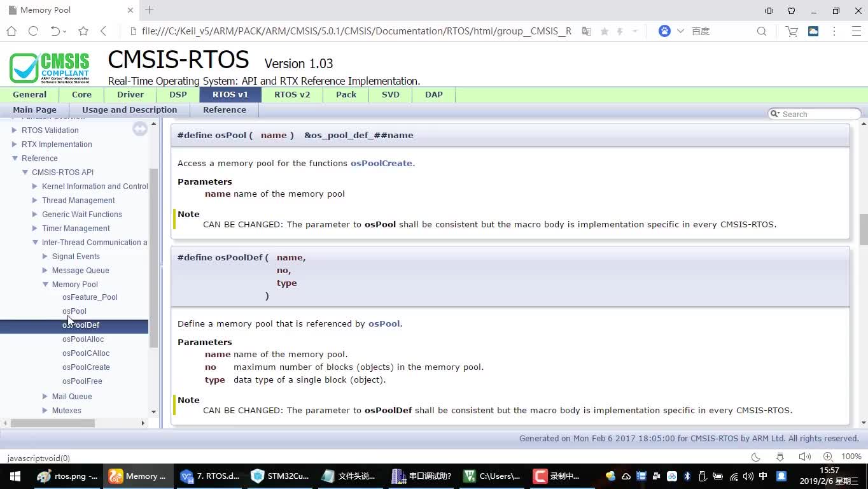This screenshot has height=489, width=868.
Task: Open the Windows Start menu
Action: (x=15, y=476)
